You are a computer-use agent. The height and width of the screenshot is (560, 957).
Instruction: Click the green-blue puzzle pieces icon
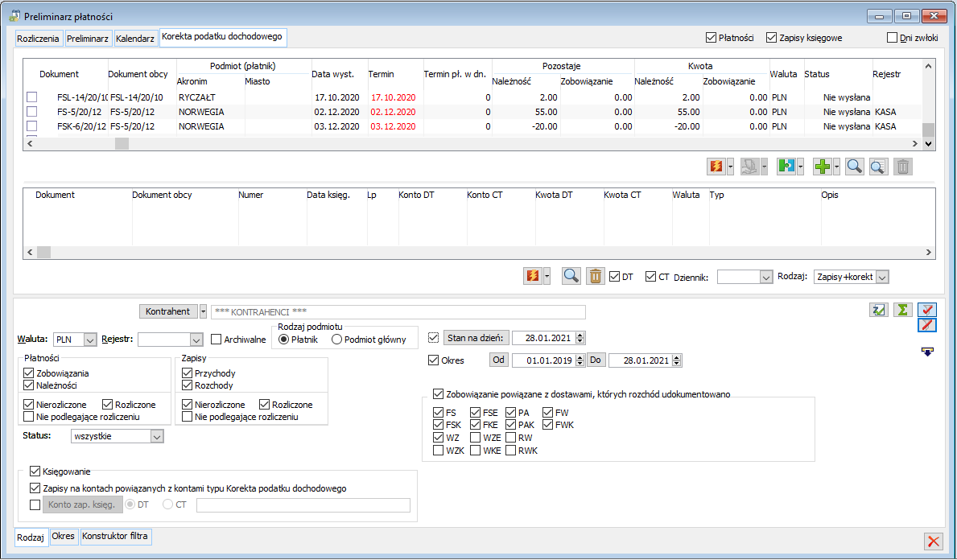click(786, 167)
